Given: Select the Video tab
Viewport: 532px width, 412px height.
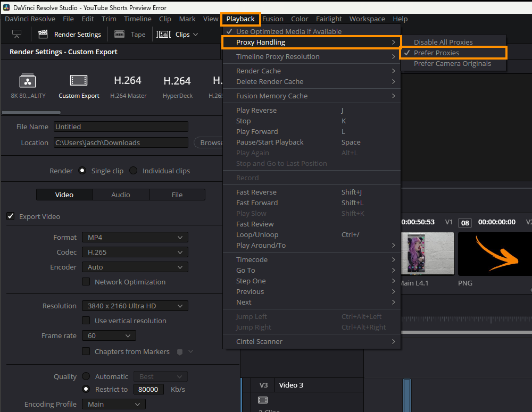Looking at the screenshot, I should coord(64,195).
